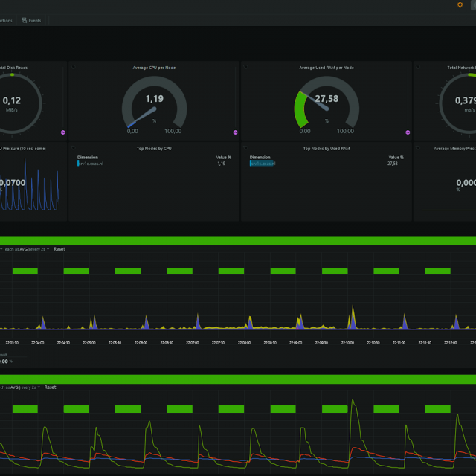Click the 22:07:00 mark on upper chart timeline
476x476 pixels.
193,343
